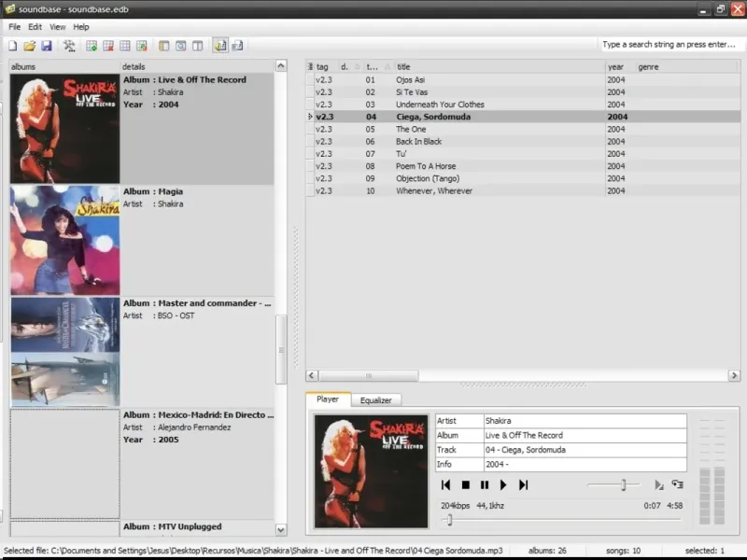This screenshot has height=560, width=747.
Task: Click the Open folder toolbar icon
Action: pos(29,45)
